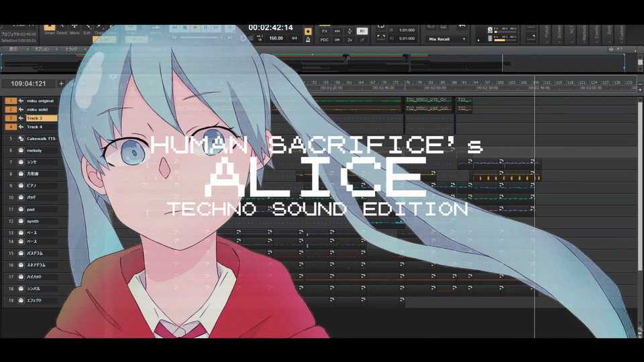This screenshot has height=362, width=644.
Task: Pick the Edit tool
Action: pos(87,29)
